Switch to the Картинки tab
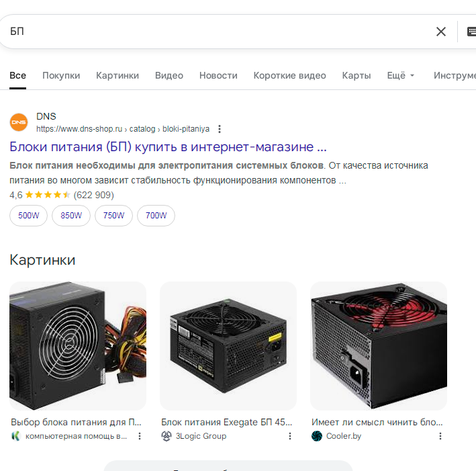 [x=117, y=75]
